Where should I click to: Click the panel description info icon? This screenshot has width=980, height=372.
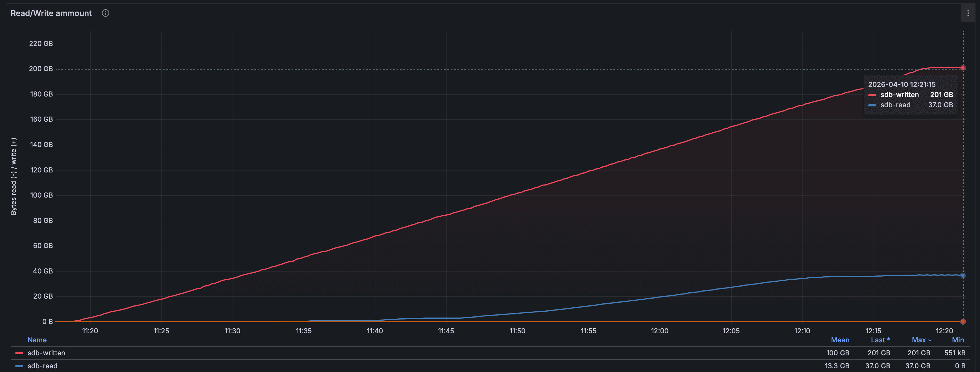[x=105, y=13]
